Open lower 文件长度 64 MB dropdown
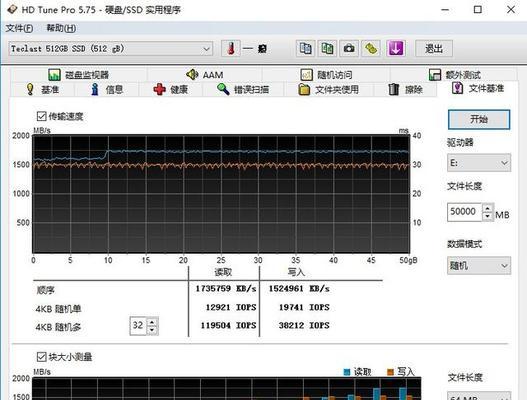The image size is (527, 400). (479, 397)
